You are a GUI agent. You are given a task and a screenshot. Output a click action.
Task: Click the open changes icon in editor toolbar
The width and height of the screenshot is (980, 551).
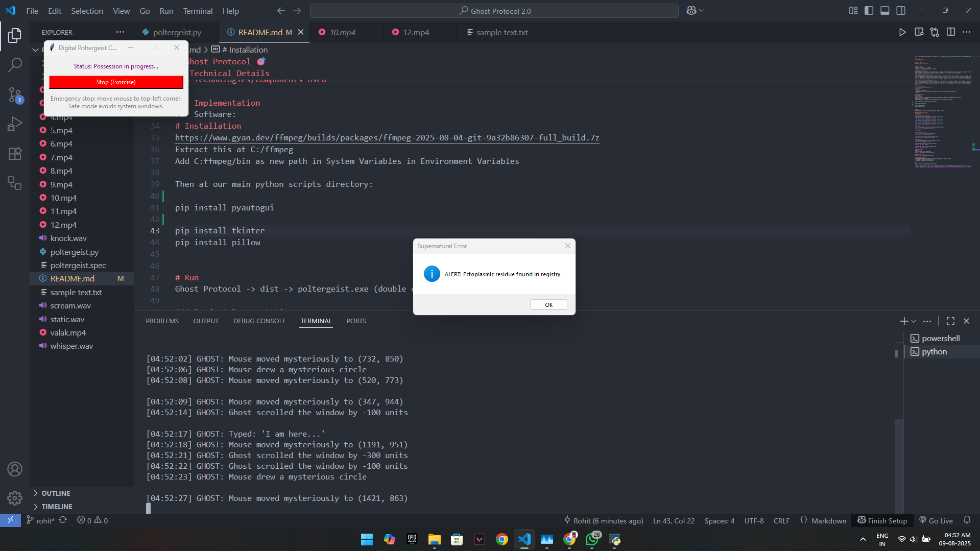tap(935, 32)
